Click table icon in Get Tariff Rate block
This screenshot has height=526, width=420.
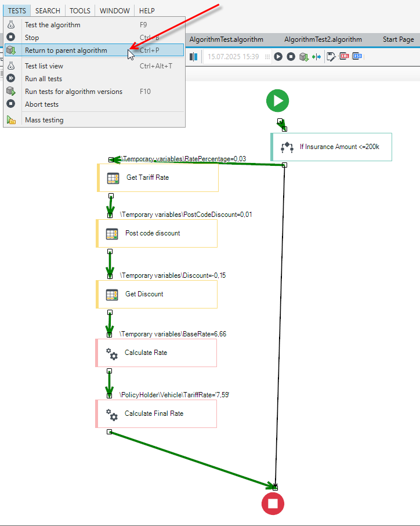pyautogui.click(x=113, y=178)
